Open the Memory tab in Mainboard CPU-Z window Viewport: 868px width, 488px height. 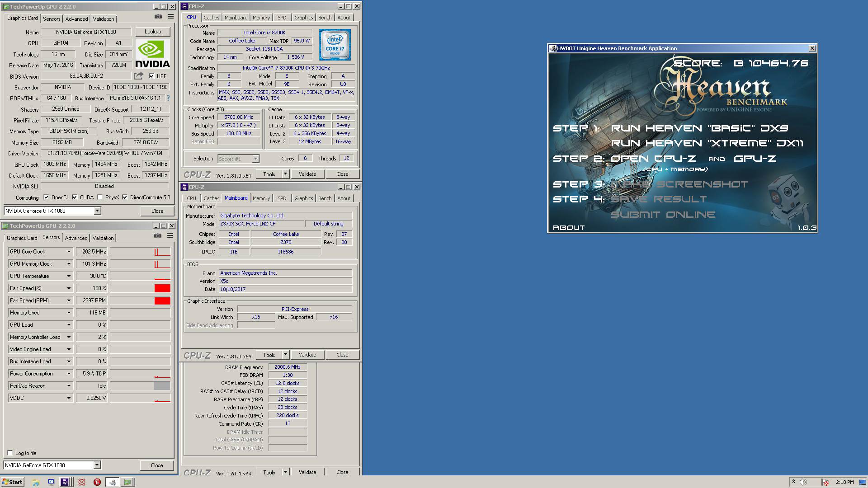261,198
